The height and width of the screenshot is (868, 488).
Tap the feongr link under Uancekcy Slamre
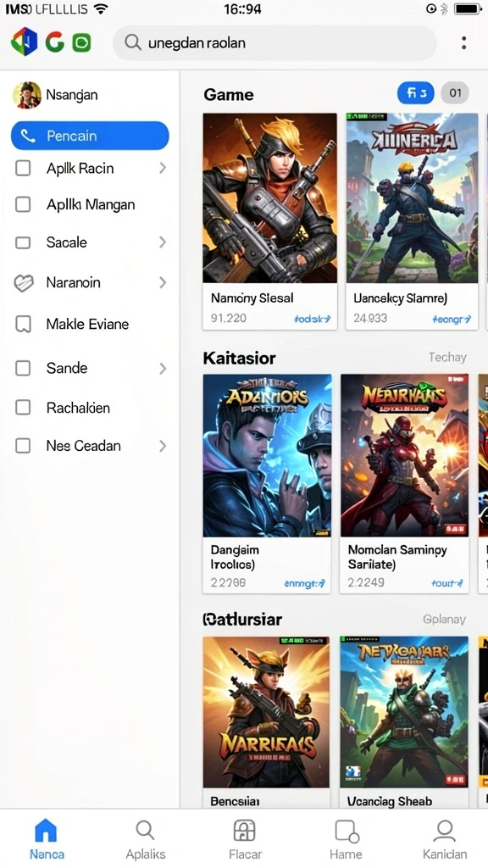[x=452, y=319]
